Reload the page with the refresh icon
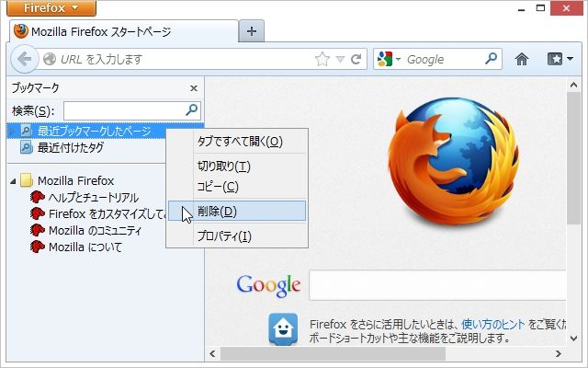This screenshot has height=368, width=588. 356,59
